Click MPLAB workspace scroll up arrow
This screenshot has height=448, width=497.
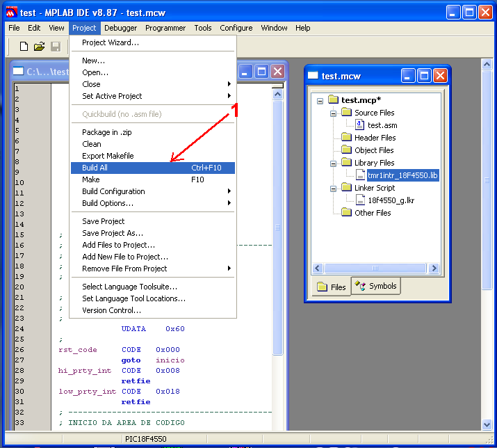tap(487, 65)
